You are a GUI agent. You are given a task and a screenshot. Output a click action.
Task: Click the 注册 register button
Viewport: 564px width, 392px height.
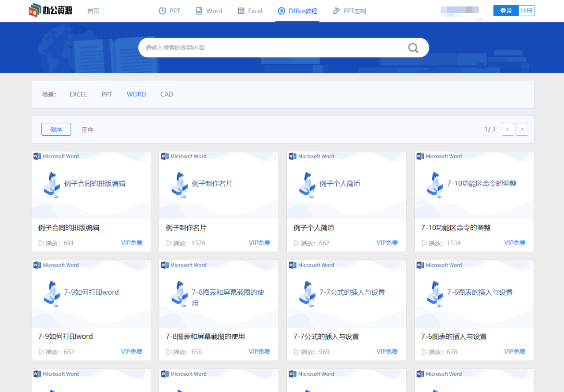[x=527, y=11]
